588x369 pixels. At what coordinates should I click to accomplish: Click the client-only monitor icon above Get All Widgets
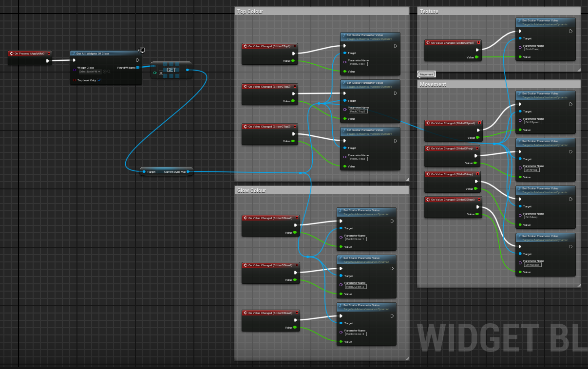(142, 50)
